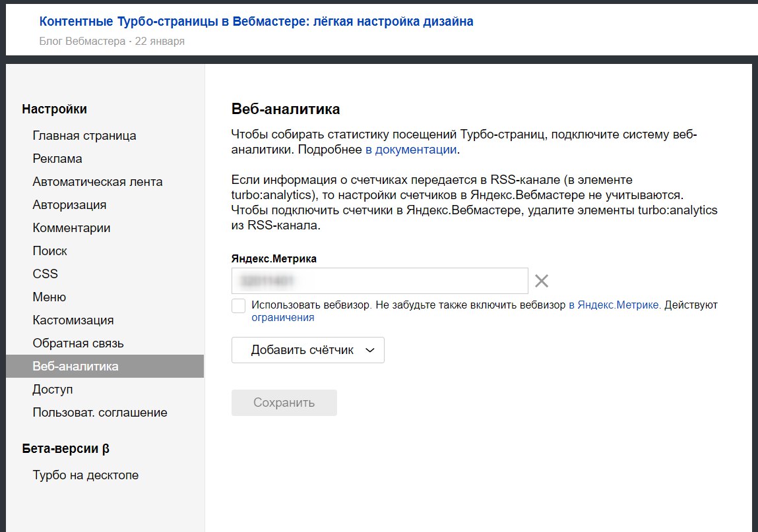Screen dimensions: 758x532
Task: Open the 'ограничения' link
Action: pyautogui.click(x=283, y=318)
